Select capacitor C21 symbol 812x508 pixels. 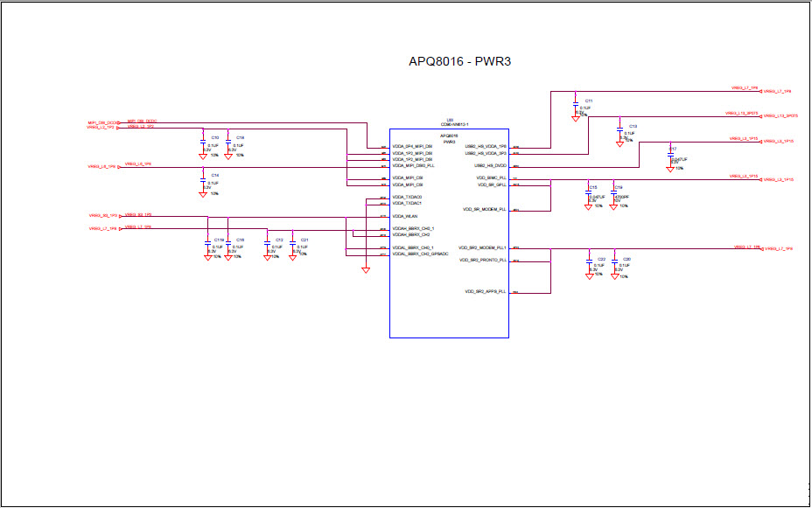293,245
